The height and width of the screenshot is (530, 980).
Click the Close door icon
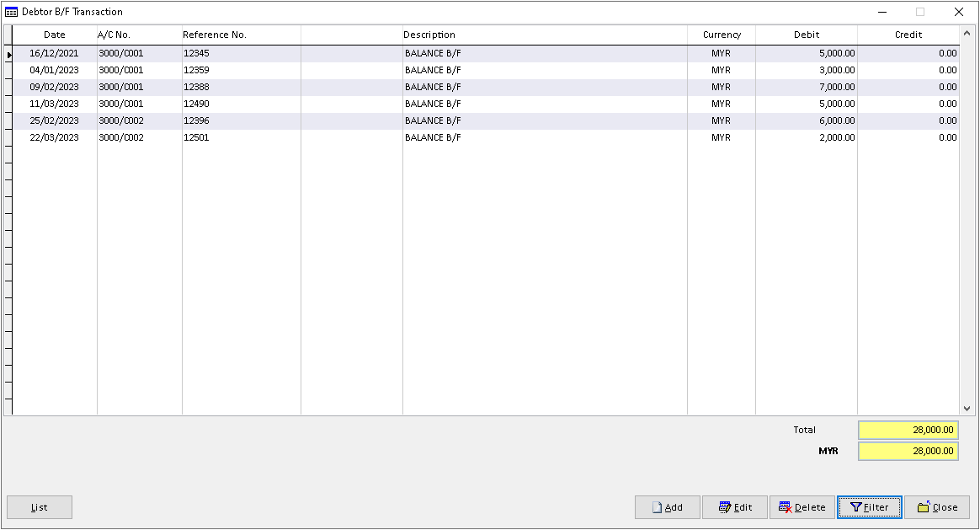(924, 507)
